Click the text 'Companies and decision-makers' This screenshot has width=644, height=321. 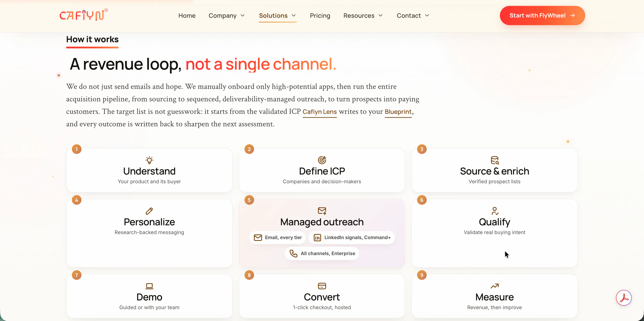click(x=322, y=182)
